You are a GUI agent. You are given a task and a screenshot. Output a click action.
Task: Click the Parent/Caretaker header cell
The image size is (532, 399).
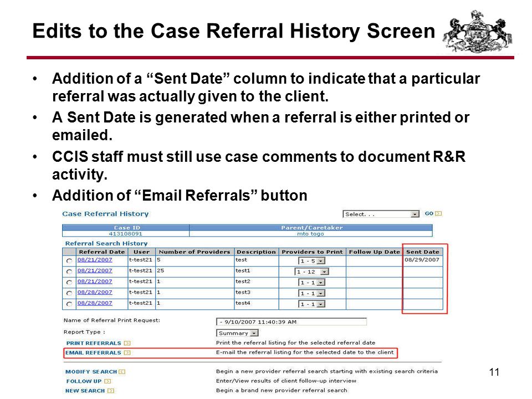click(x=312, y=228)
